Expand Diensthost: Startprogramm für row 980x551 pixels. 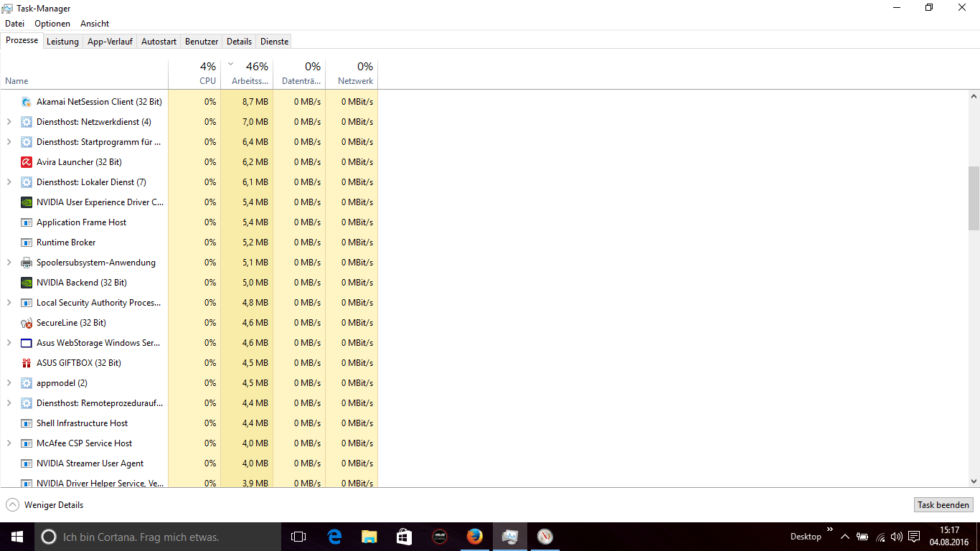pos(9,142)
